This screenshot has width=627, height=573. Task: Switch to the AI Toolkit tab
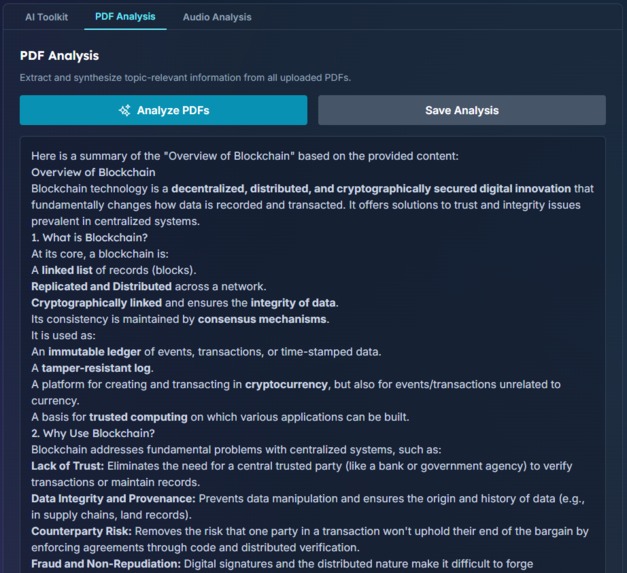click(x=46, y=17)
